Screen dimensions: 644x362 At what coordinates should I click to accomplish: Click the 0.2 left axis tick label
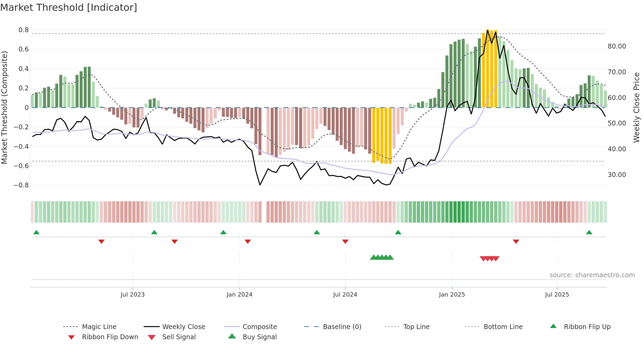click(24, 88)
